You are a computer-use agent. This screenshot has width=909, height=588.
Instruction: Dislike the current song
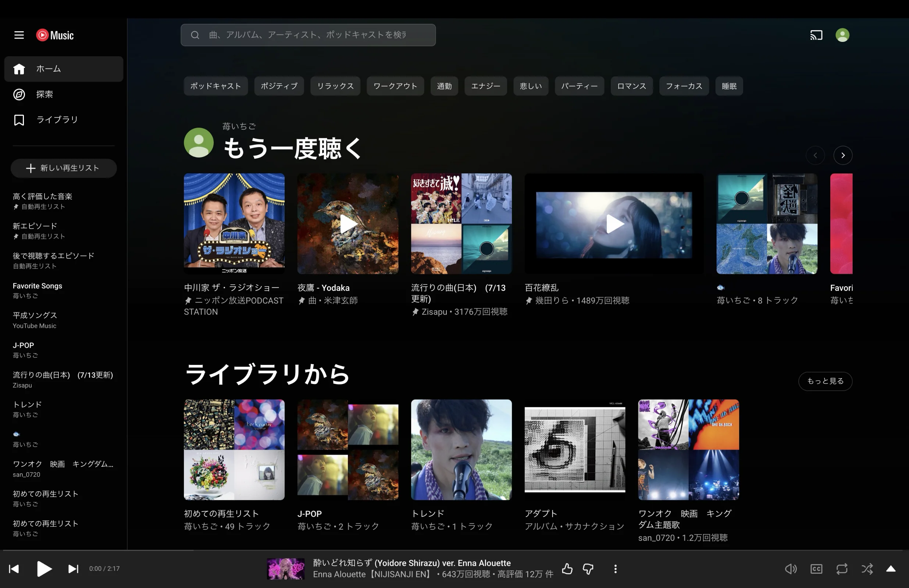click(x=588, y=569)
